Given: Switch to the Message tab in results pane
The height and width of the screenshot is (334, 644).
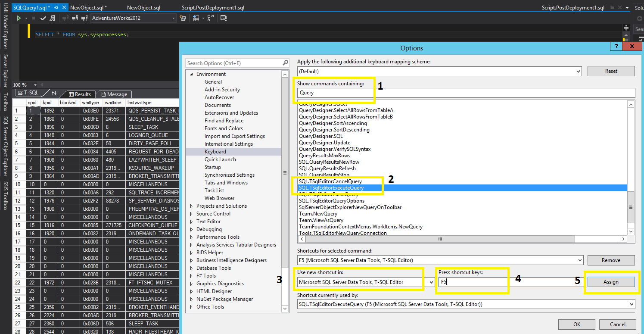Looking at the screenshot, I should point(113,94).
